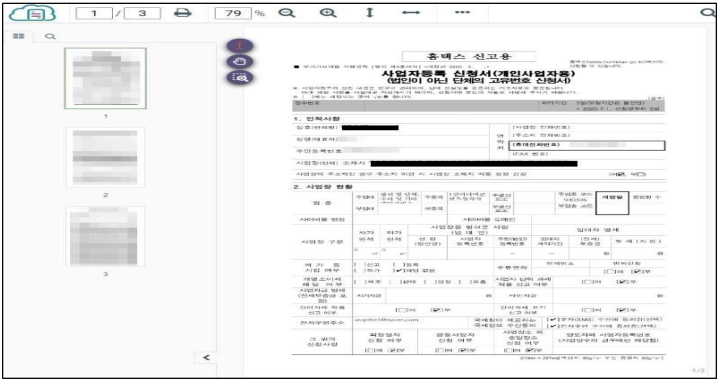Collapse the sidebar with the arrow button
The height and width of the screenshot is (379, 717).
206,358
